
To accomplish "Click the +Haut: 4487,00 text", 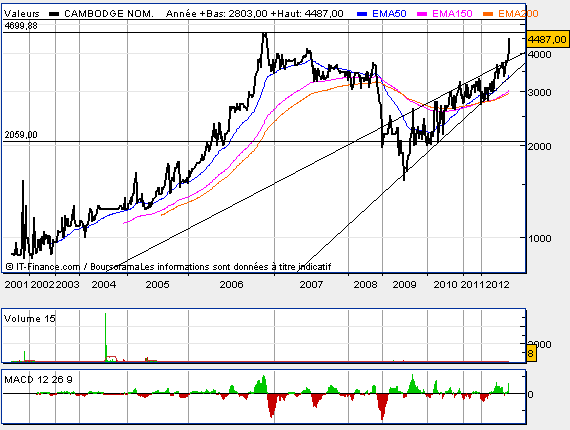I will tap(306, 14).
